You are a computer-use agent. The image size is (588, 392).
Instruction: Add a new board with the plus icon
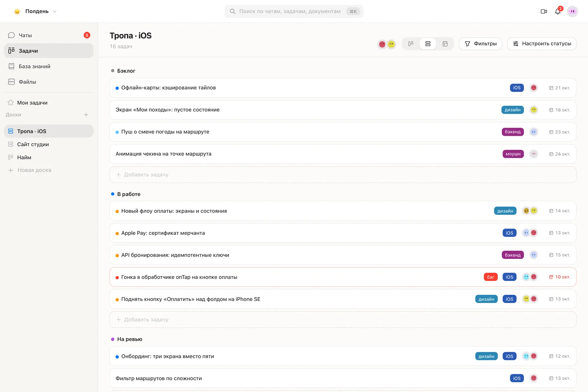(x=86, y=115)
